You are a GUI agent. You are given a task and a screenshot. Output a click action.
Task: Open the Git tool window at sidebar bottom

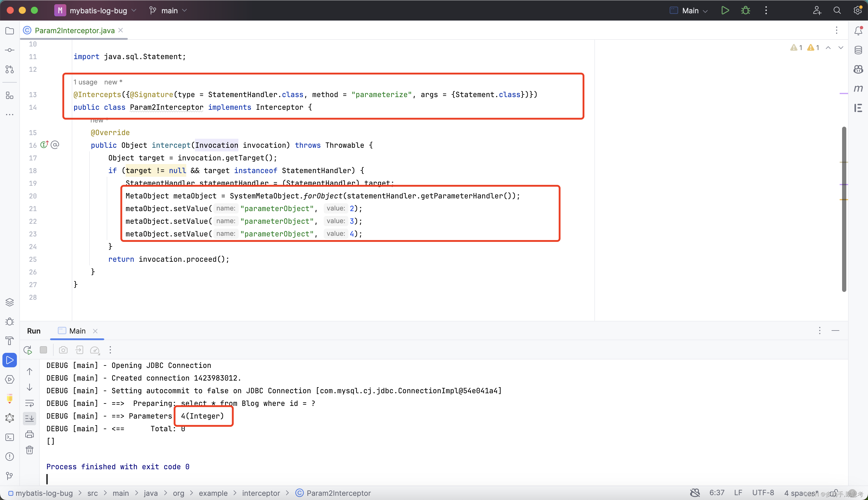pos(10,476)
